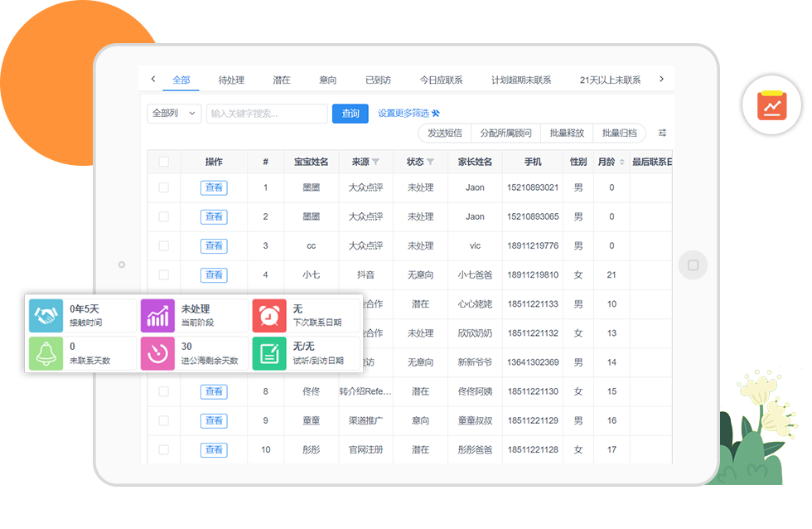Check the checkbox for row 10
The width and height of the screenshot is (812, 529).
163,449
